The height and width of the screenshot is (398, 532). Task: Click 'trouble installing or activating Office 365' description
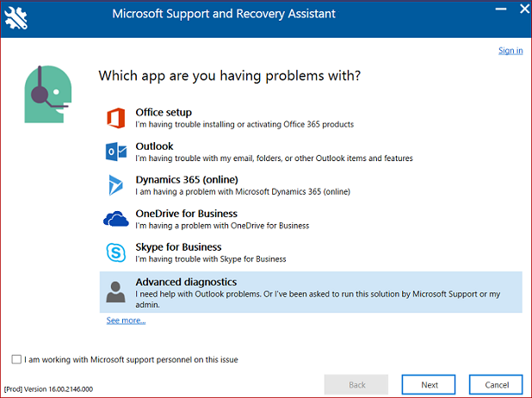(x=244, y=124)
